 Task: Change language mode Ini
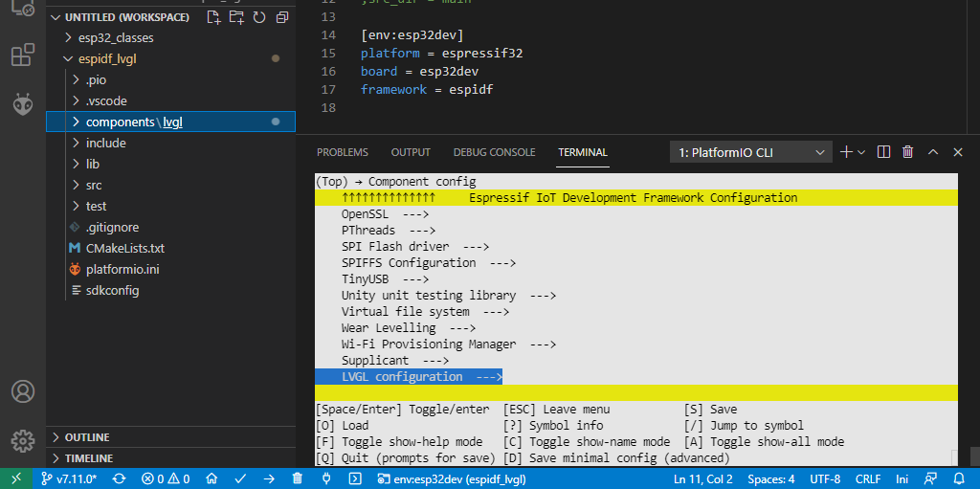[902, 479]
